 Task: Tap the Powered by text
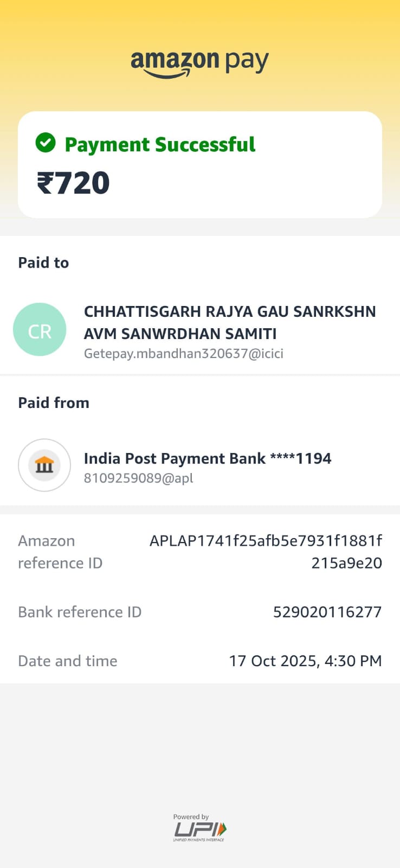tap(191, 816)
